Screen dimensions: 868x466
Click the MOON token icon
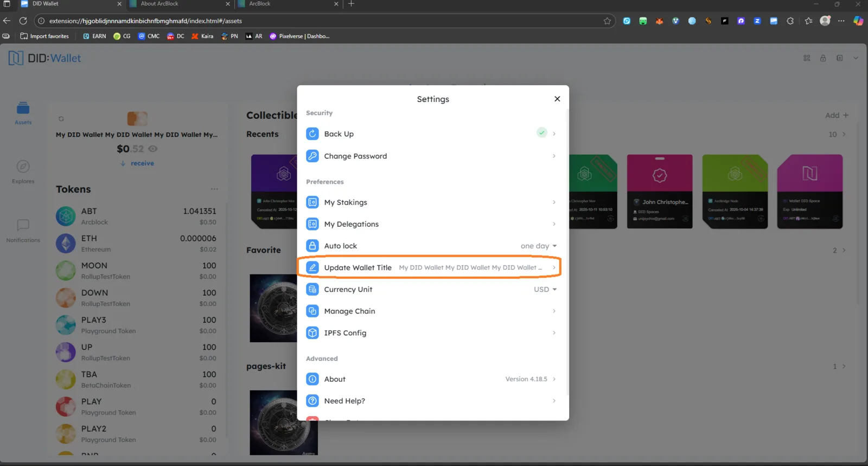(66, 271)
